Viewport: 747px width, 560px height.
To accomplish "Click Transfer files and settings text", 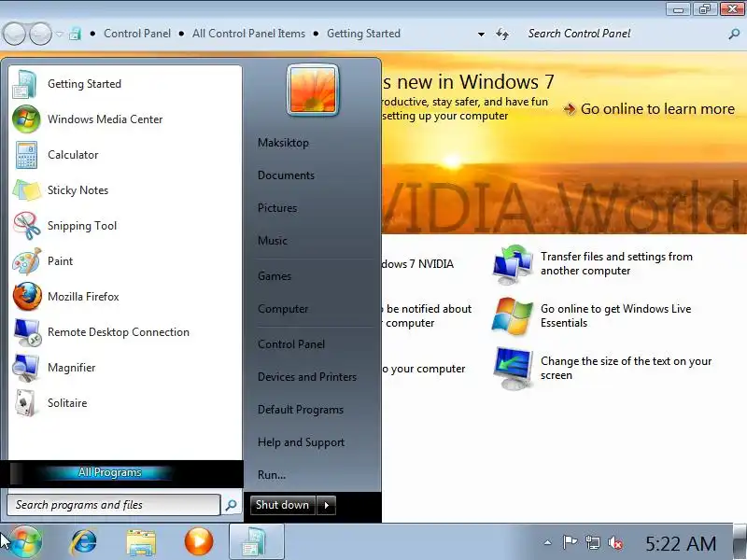I will [x=616, y=264].
